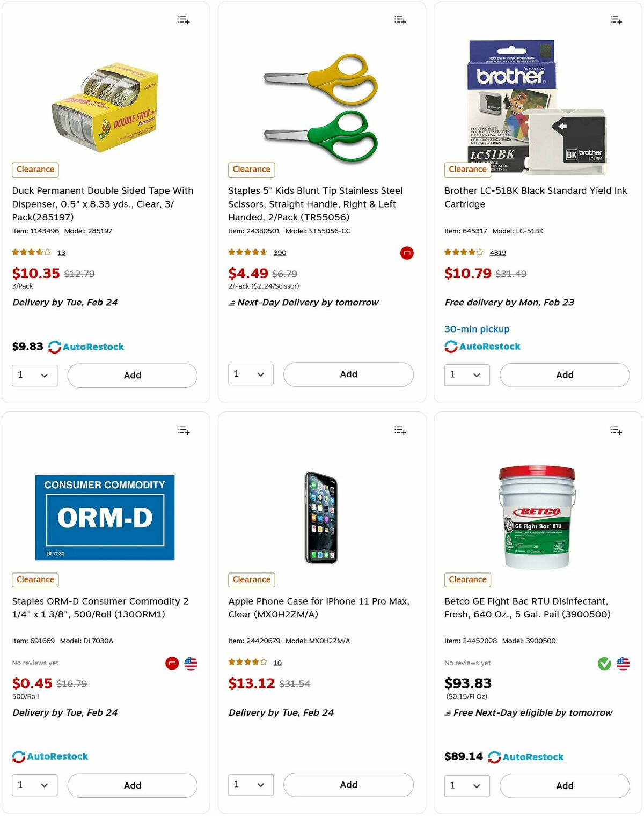Add Betco disinfectant to a list
Image resolution: width=644 pixels, height=816 pixels.
(616, 430)
